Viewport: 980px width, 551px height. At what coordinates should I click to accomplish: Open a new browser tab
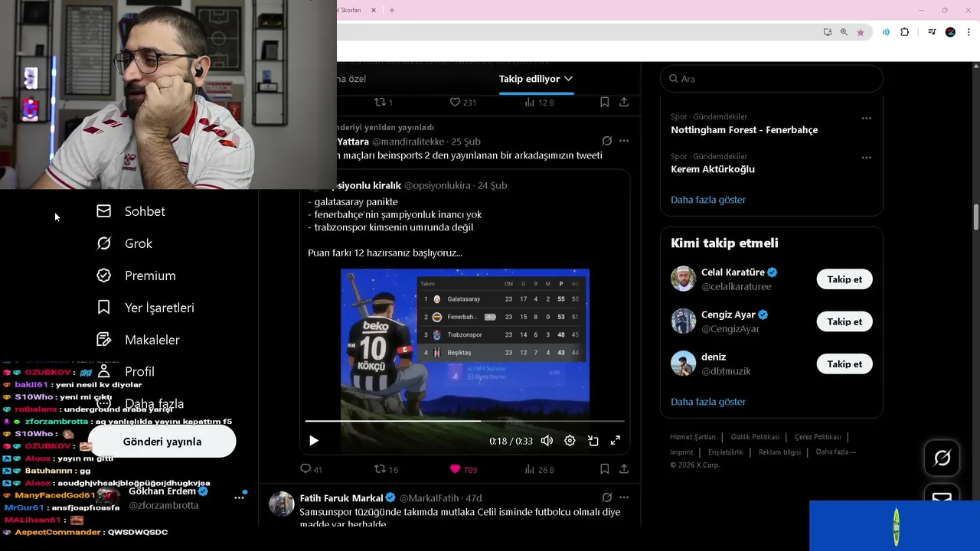[392, 10]
